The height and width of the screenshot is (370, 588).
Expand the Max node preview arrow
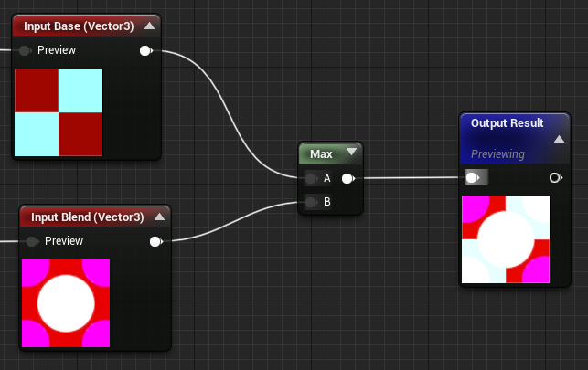pos(352,152)
